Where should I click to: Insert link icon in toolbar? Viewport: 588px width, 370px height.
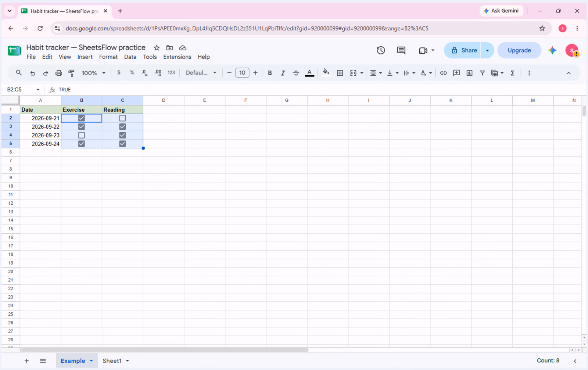pos(444,73)
